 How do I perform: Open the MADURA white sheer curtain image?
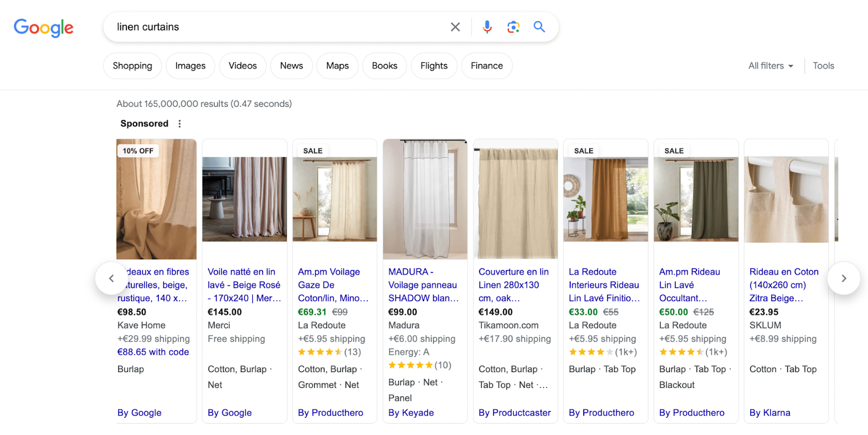[425, 199]
